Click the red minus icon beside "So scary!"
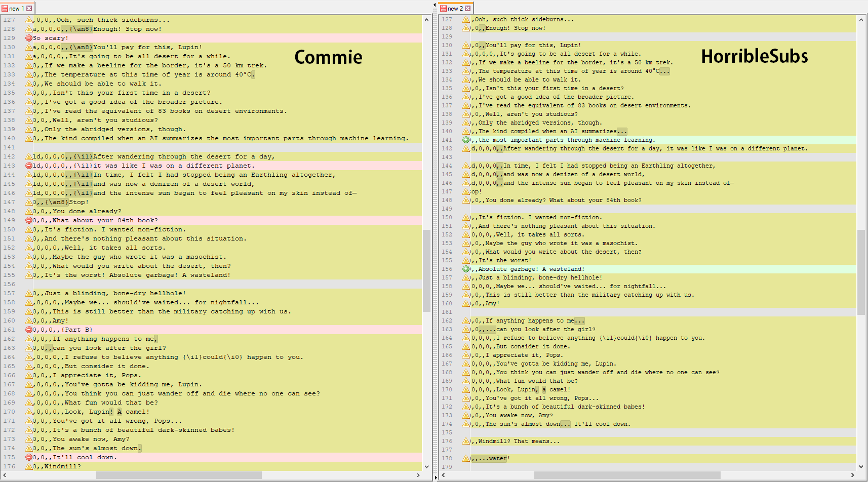Screen dimensions: 868x482 pos(29,38)
